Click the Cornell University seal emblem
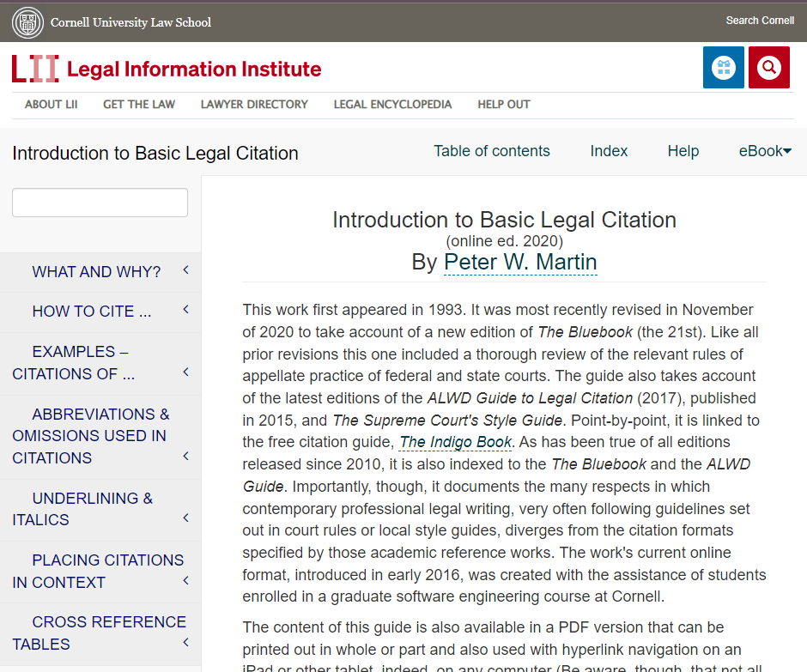The image size is (807, 672). 27,22
